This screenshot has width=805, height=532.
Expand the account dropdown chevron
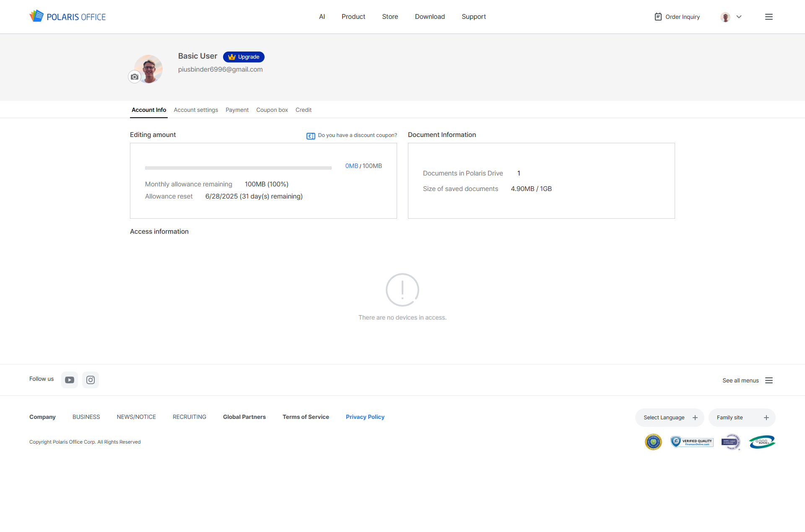[739, 17]
